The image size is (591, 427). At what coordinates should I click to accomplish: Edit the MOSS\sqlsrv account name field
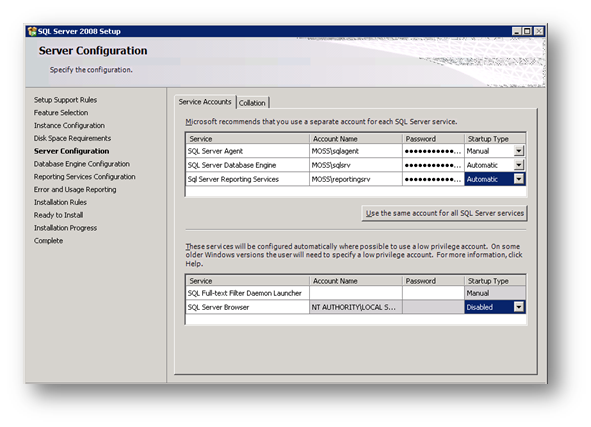356,165
